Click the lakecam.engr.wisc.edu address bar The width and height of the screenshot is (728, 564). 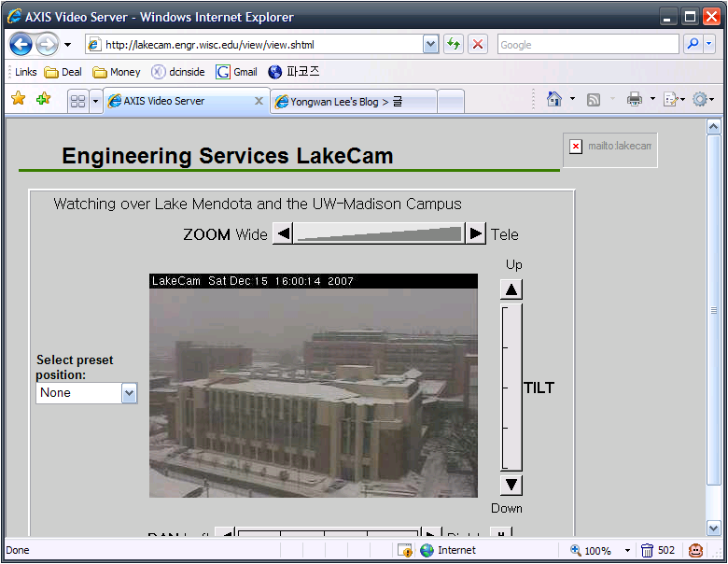coord(255,45)
